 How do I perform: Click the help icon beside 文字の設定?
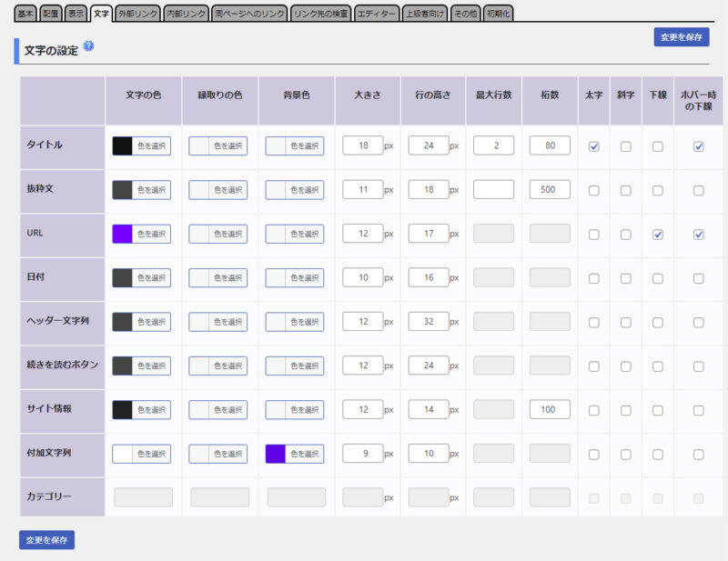click(x=88, y=45)
